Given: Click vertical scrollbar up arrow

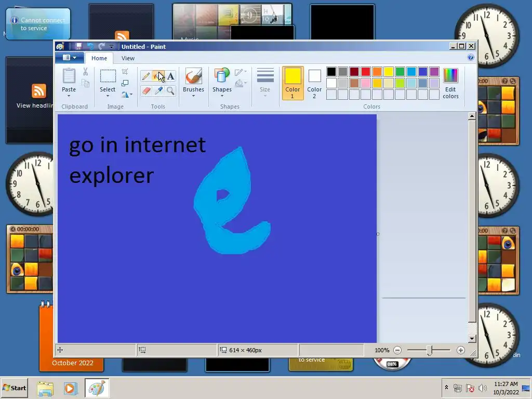Looking at the screenshot, I should [472, 116].
